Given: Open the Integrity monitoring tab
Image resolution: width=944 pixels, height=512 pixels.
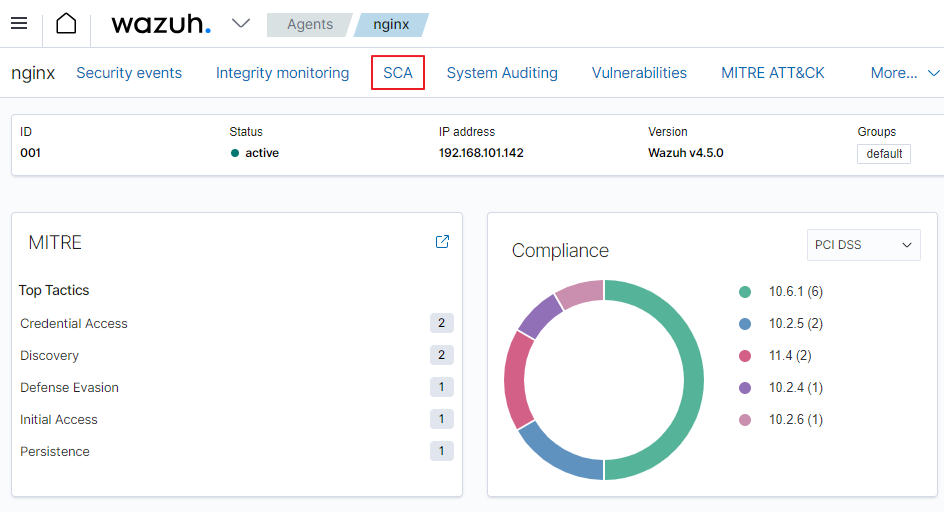Looking at the screenshot, I should [x=282, y=73].
